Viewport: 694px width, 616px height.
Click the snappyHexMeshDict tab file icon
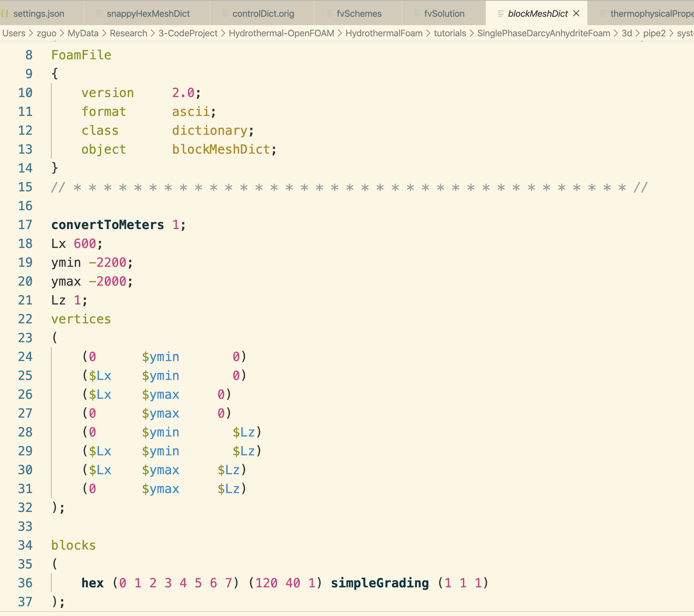[x=99, y=14]
